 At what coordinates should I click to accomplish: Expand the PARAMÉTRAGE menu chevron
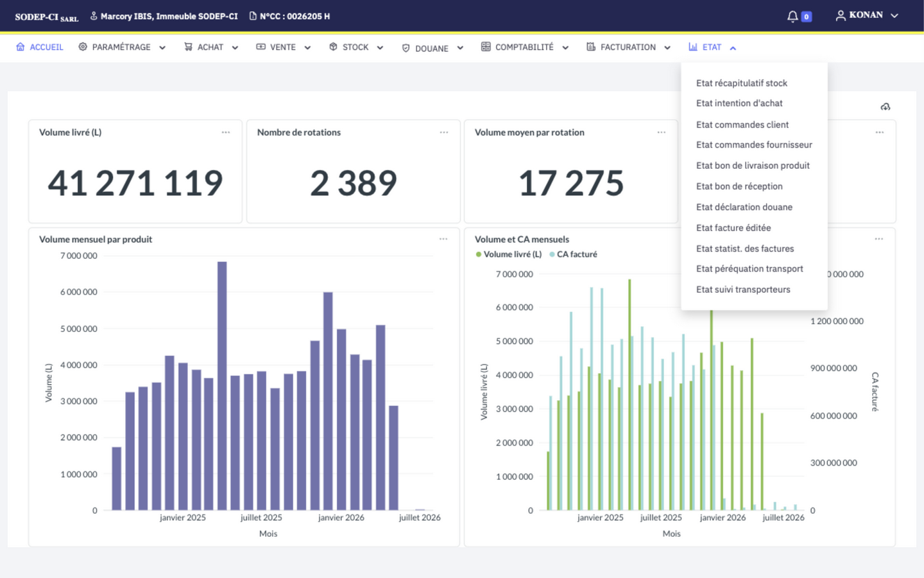pos(162,48)
